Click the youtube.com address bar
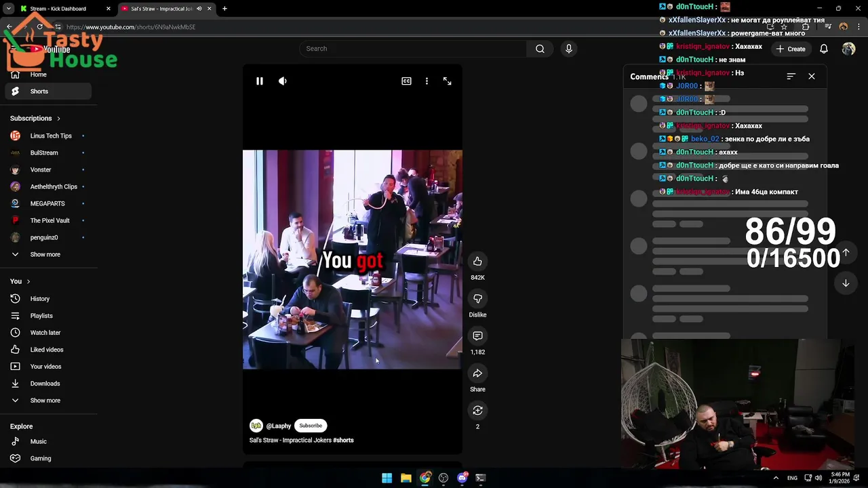 (130, 27)
